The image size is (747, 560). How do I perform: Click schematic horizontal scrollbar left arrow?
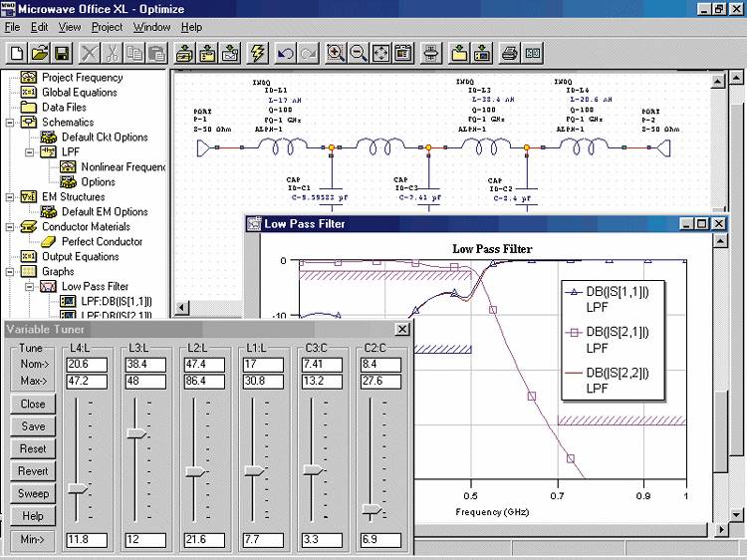(x=181, y=308)
